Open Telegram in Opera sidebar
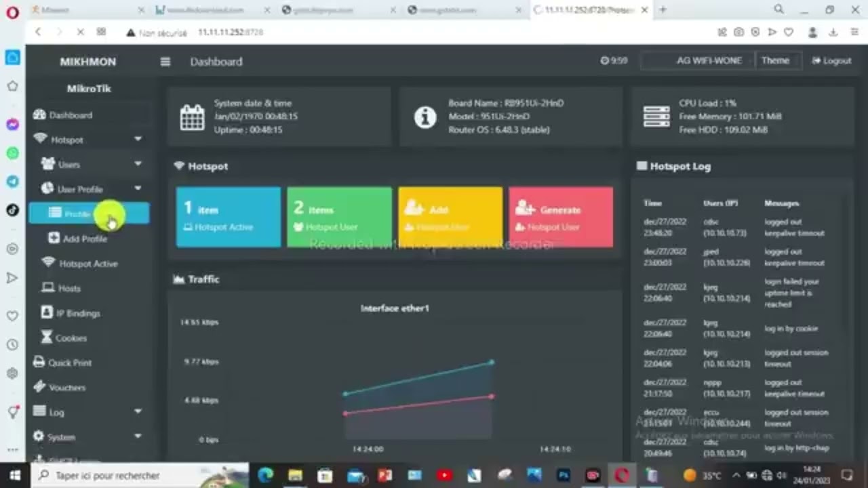The height and width of the screenshot is (488, 868). (12, 182)
